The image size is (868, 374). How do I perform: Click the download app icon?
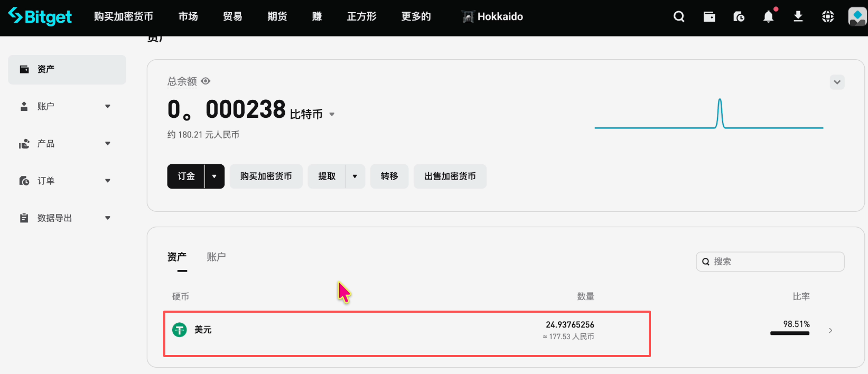pyautogui.click(x=798, y=17)
